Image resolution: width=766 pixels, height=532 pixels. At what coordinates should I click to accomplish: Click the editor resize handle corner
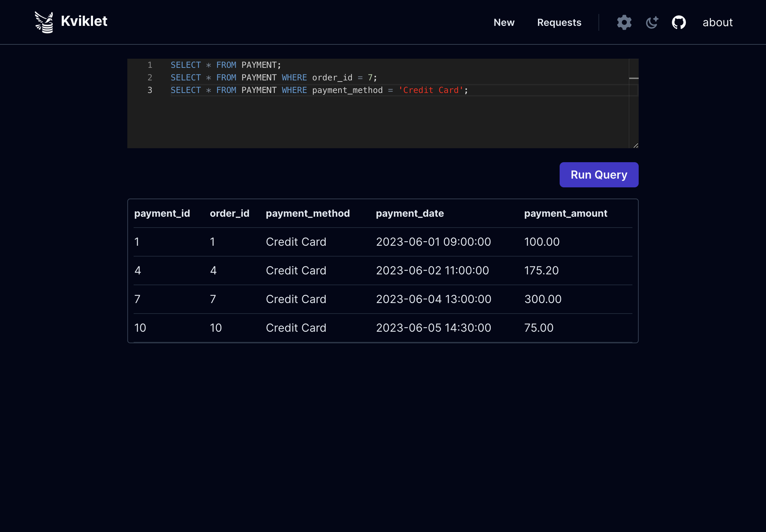pos(636,145)
